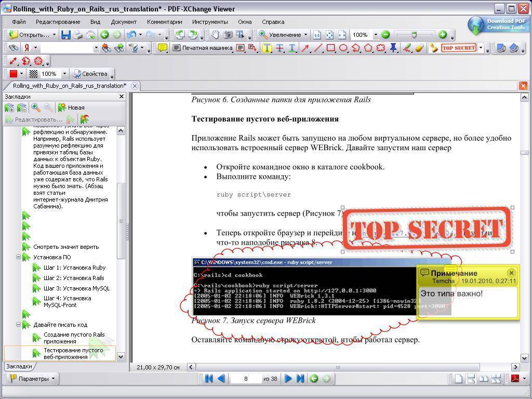Open the Инструменты menu
The height and width of the screenshot is (399, 532).
[210, 22]
